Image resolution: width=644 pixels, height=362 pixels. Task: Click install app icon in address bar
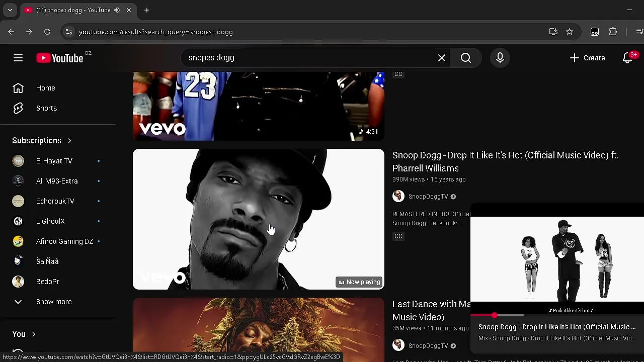(553, 32)
